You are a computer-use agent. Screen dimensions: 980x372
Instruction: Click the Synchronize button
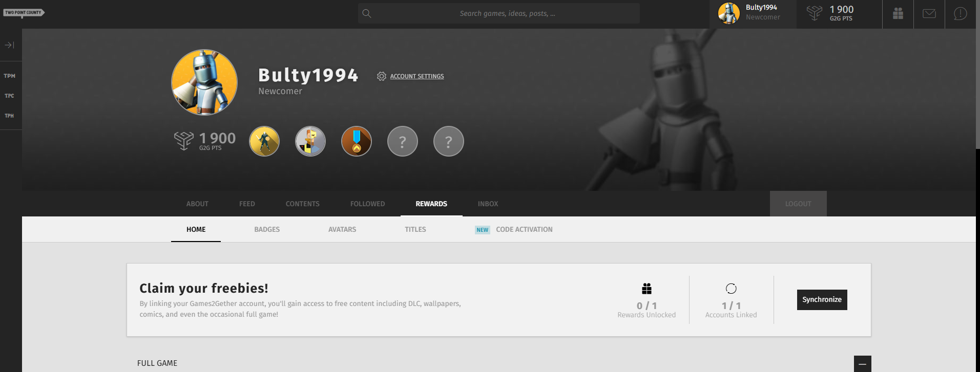click(x=822, y=300)
